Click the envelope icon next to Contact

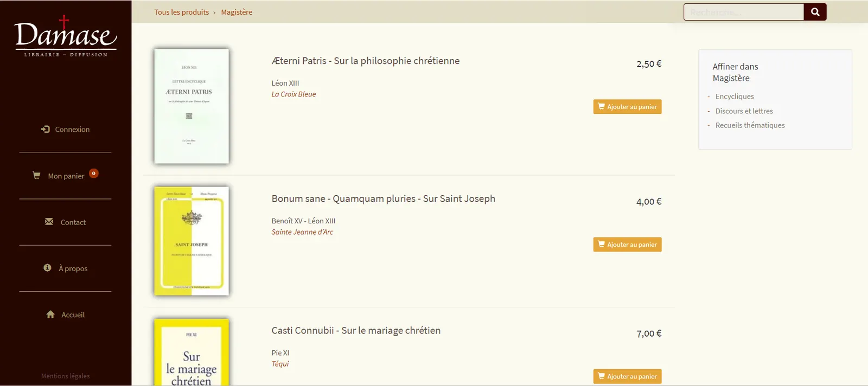pos(49,222)
